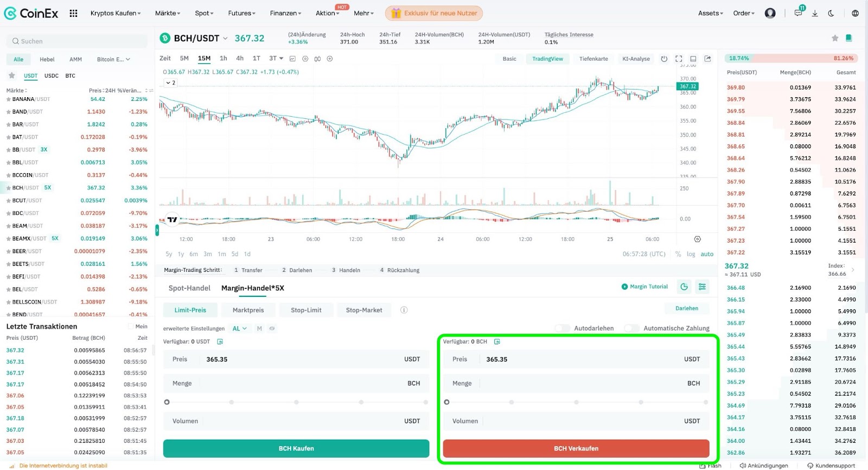
Task: Add BCH/USDT to favorites star icon
Action: [835, 38]
